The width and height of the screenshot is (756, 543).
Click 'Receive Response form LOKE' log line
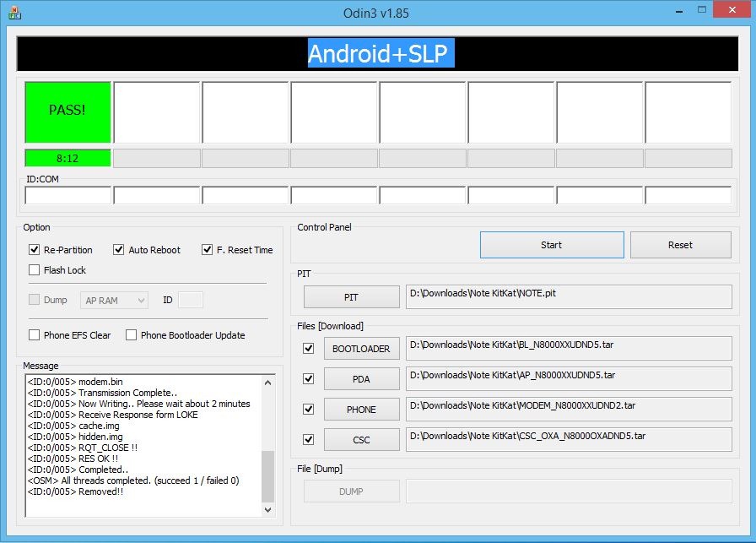113,415
